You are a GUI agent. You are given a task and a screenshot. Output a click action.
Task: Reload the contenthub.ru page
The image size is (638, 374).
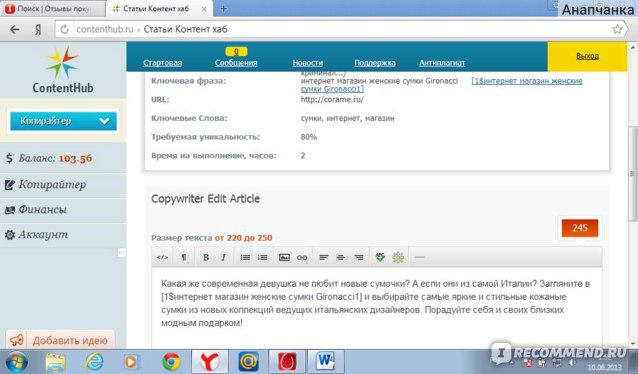click(64, 29)
